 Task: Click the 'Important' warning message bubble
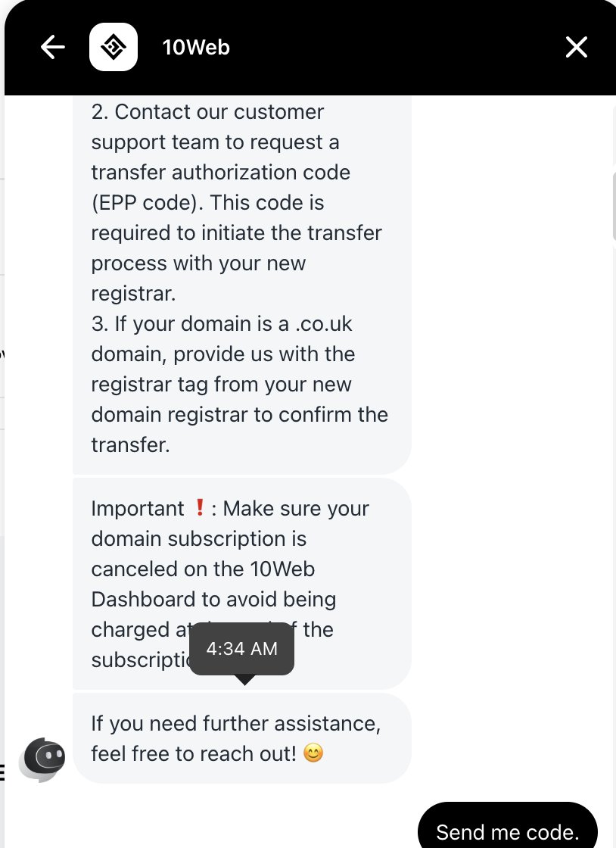coord(241,584)
